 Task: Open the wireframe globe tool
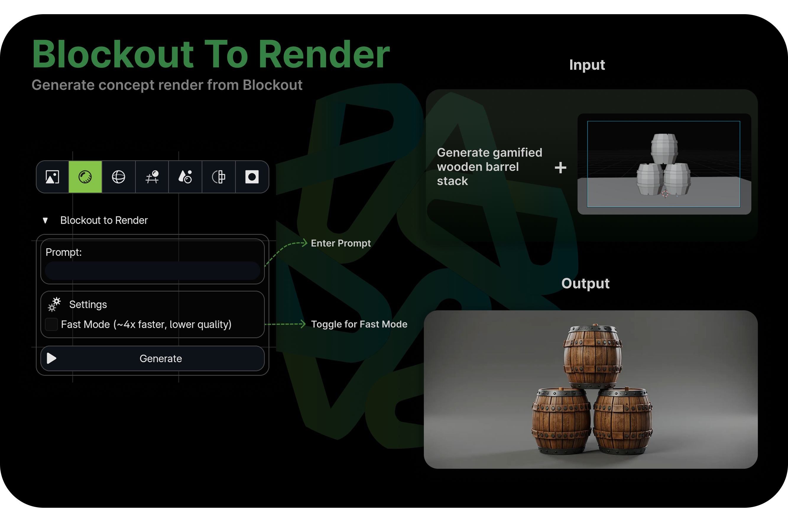tap(118, 177)
